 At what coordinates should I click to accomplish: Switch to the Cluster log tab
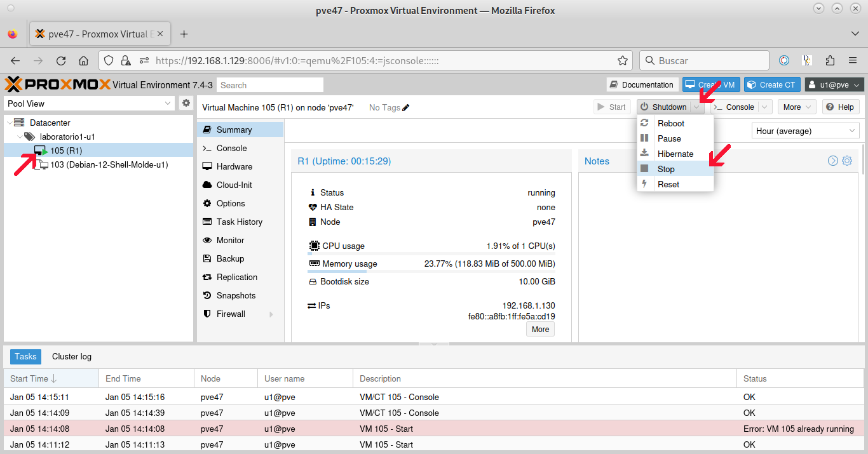(x=72, y=357)
